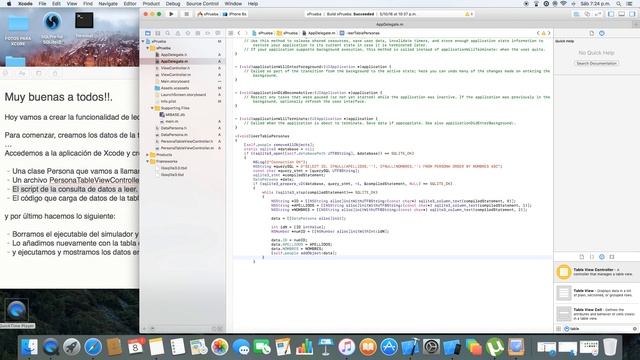Select Table View Cell library object

(596, 313)
